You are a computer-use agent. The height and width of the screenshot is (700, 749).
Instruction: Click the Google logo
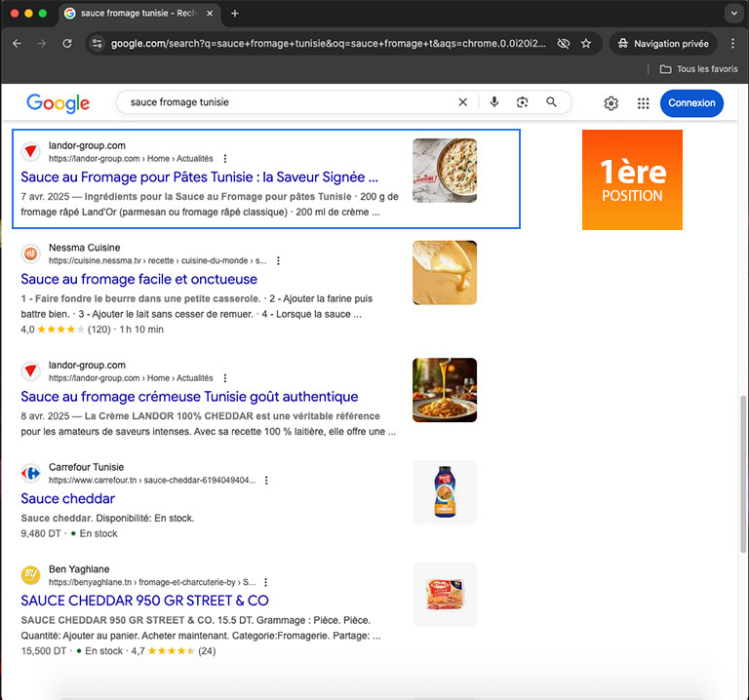pos(58,103)
